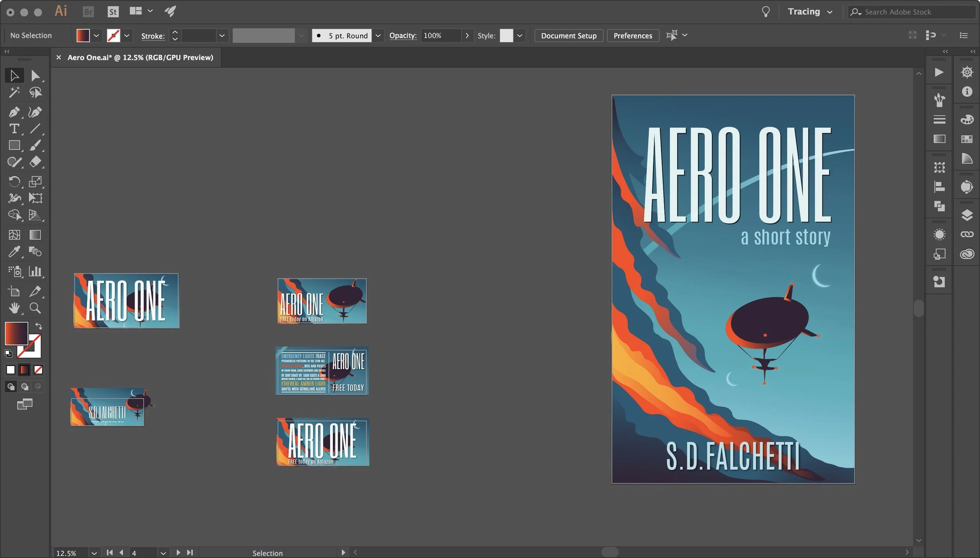
Task: Select the Perspective Grid tool
Action: click(35, 215)
